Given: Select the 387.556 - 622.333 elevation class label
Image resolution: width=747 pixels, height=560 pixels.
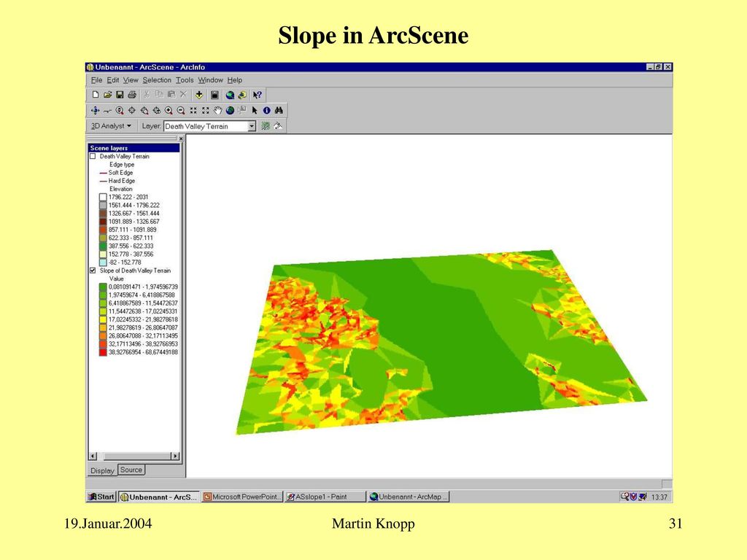Looking at the screenshot, I should pyautogui.click(x=131, y=246).
